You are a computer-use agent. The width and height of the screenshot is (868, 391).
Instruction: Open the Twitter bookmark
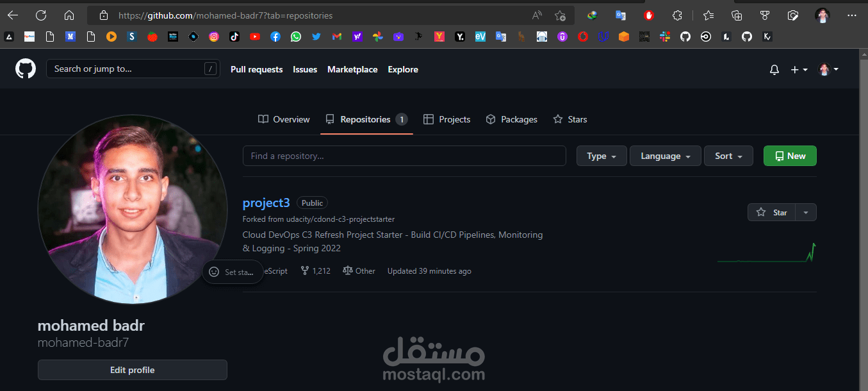pos(316,37)
